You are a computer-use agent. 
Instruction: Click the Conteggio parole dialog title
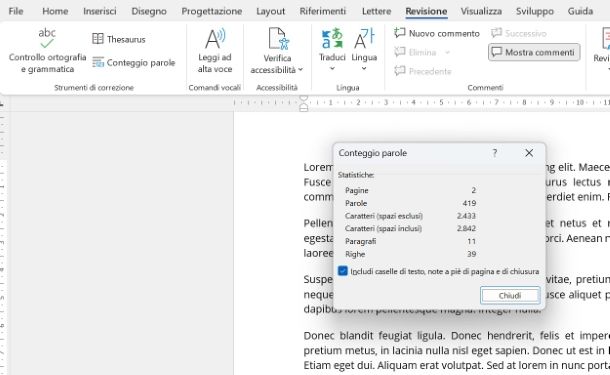373,153
